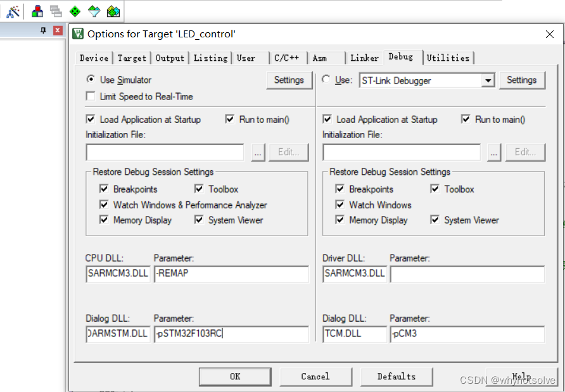Image resolution: width=565 pixels, height=392 pixels.
Task: Uncheck simulator Breakpoints checkbox
Action: (x=104, y=189)
